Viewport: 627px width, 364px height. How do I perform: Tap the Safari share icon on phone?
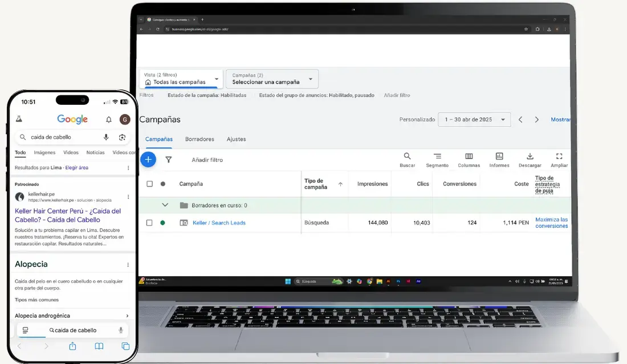[x=72, y=346]
